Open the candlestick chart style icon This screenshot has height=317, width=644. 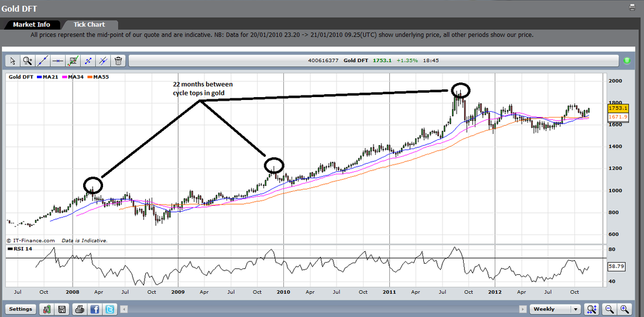[x=47, y=309]
